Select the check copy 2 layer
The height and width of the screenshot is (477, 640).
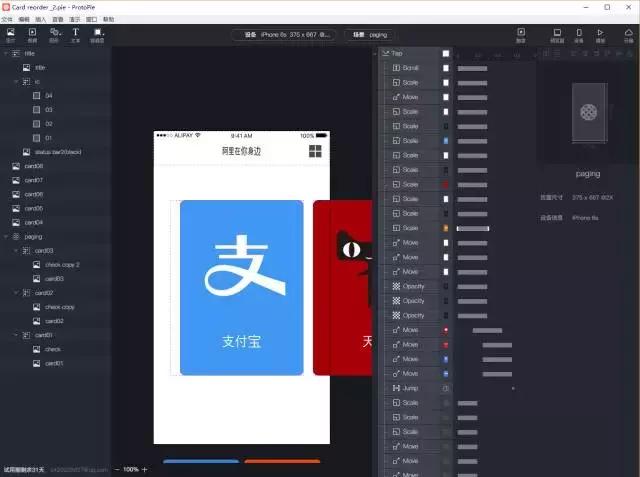(61, 265)
